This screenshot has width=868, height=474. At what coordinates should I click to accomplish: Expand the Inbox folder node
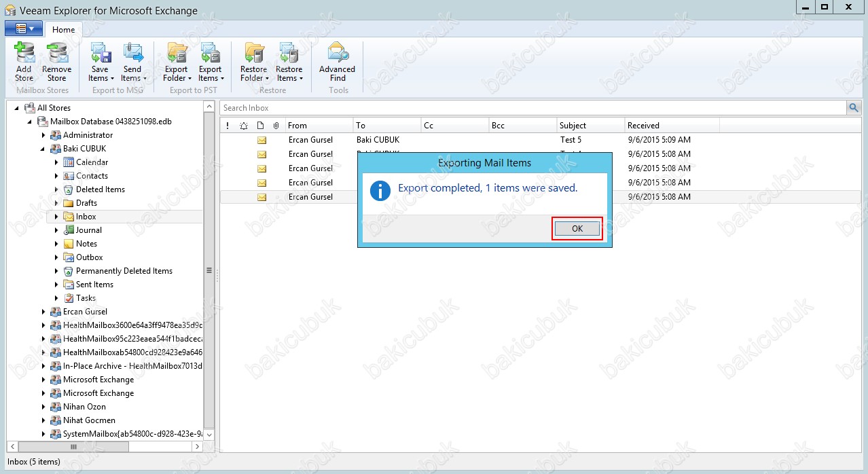tap(56, 217)
